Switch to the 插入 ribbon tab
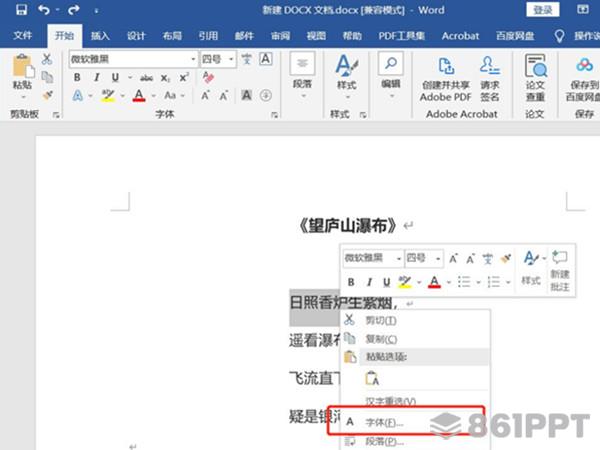 [x=100, y=35]
